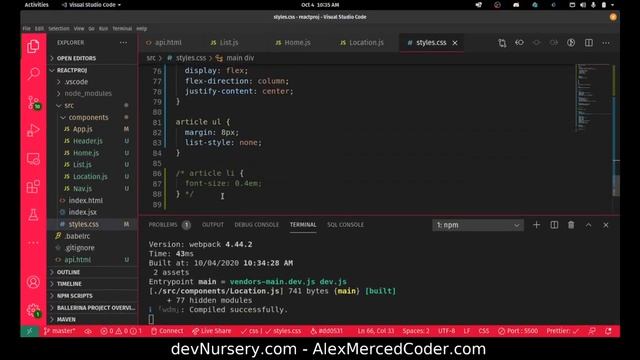This screenshot has width=640, height=360.
Task: Click the #dd0531 color entry in status bar
Action: [327, 331]
